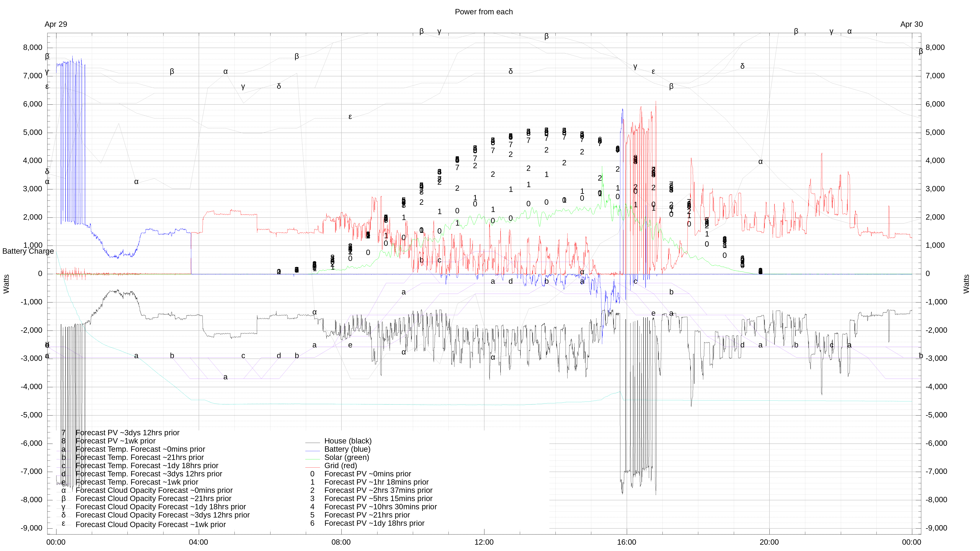The image size is (980, 551).
Task: Click legend 'Forecast Cloud Opacity Forecast ~21hrs prior'
Action: pos(153,499)
